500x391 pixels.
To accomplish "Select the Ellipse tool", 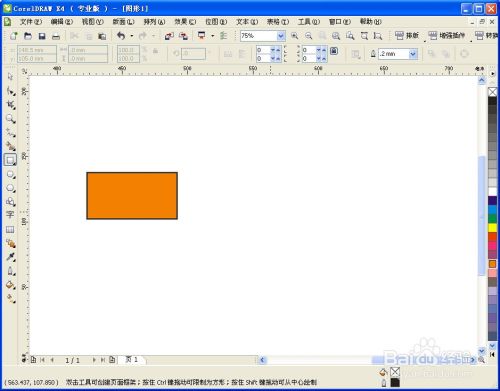I will coord(10,174).
